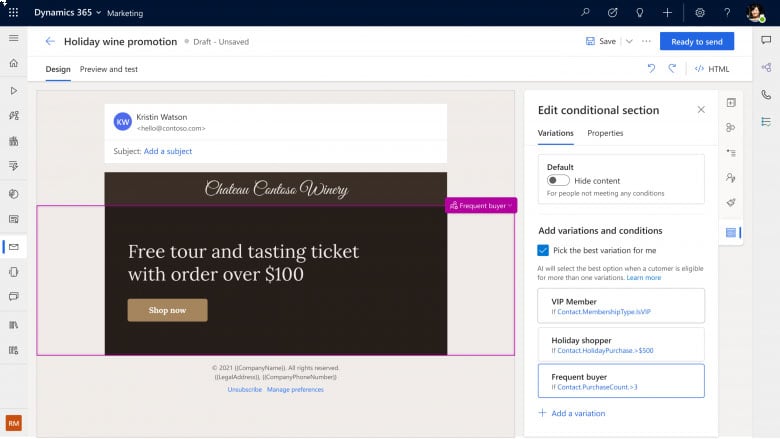Click Shop now button in email
780x439 pixels.
point(167,310)
